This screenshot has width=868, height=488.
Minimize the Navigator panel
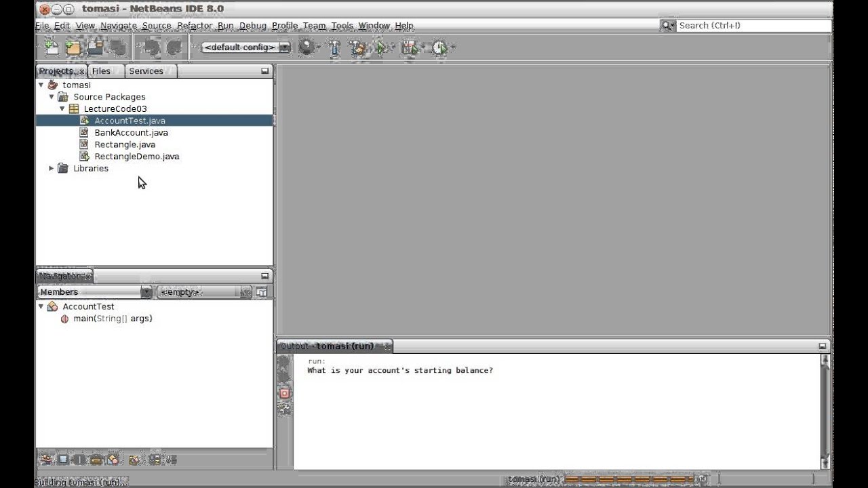point(265,276)
